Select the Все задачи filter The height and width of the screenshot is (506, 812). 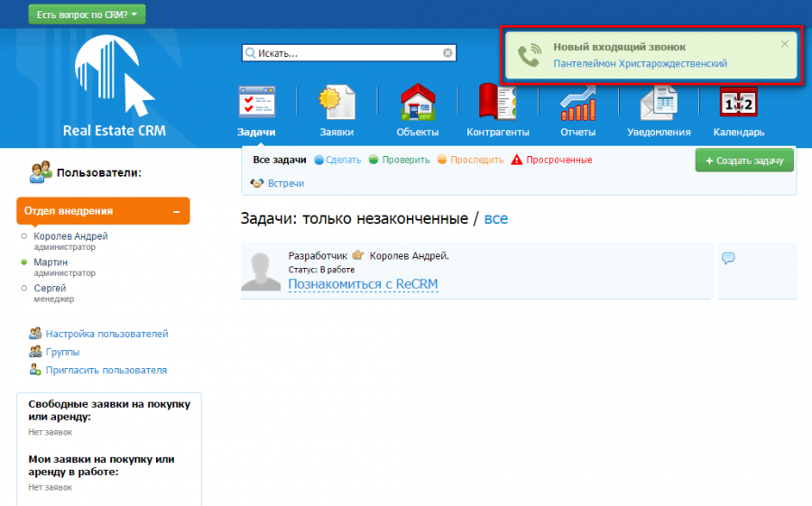click(280, 160)
